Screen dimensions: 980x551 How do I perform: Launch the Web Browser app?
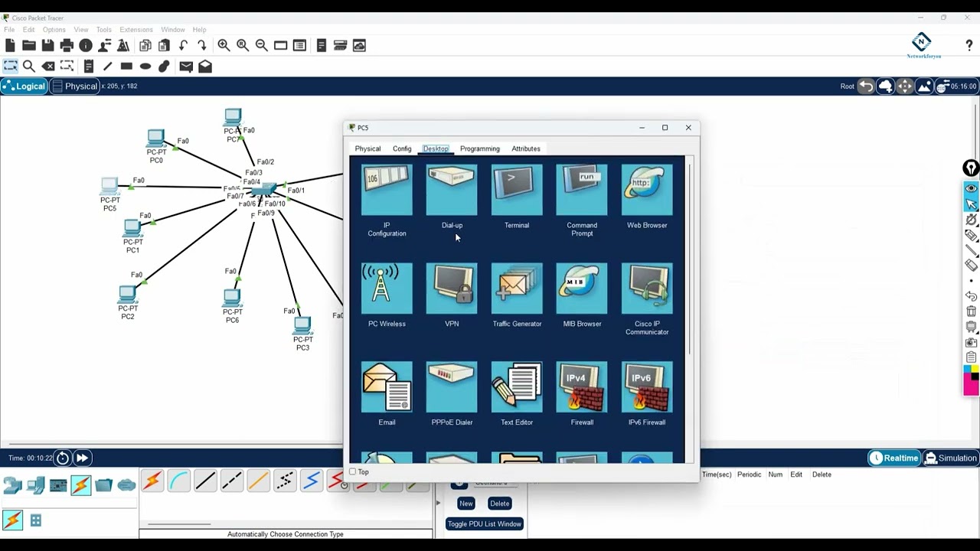(647, 197)
